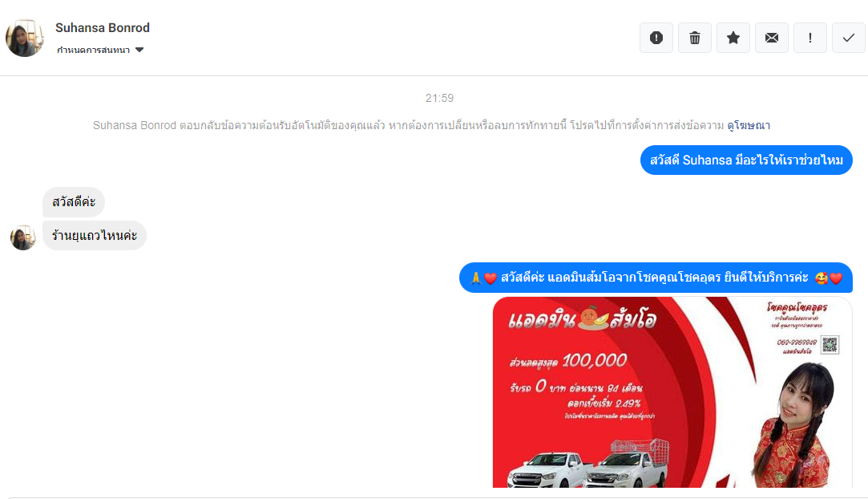Mark conversation unread with envelope icon
Image resolution: width=868 pixels, height=499 pixels.
[x=772, y=38]
